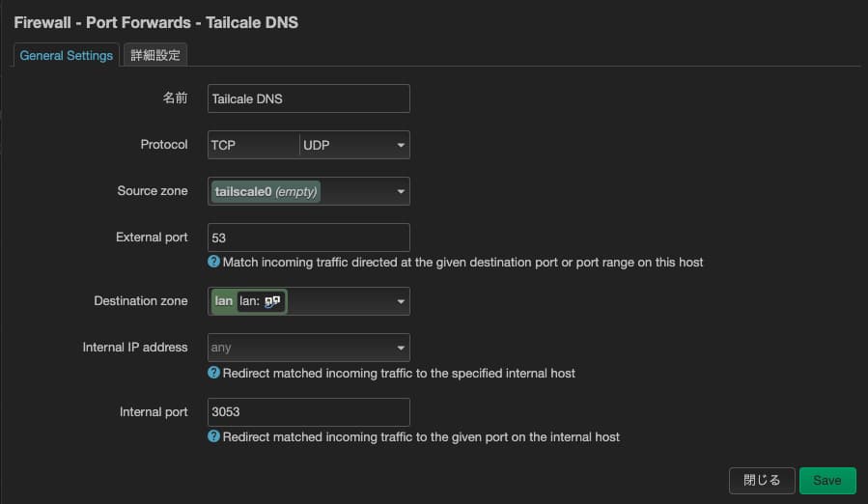Click the External port field showing 53
The height and width of the screenshot is (504, 868).
309,238
